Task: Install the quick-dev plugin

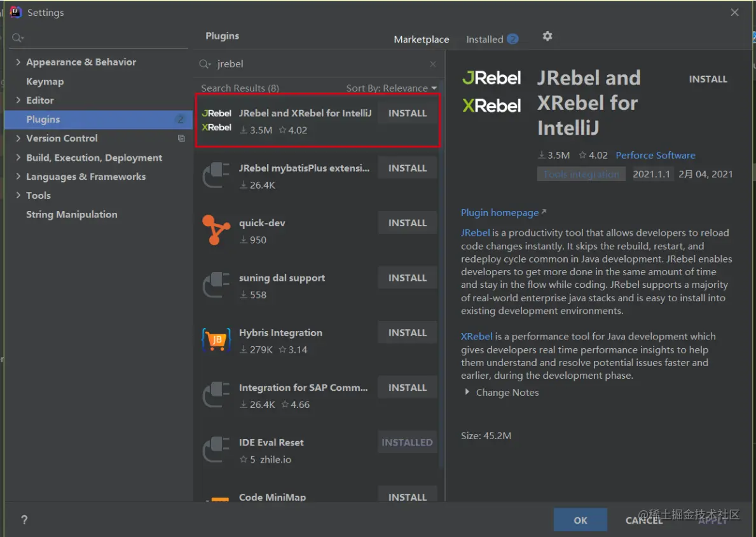Action: click(x=408, y=223)
